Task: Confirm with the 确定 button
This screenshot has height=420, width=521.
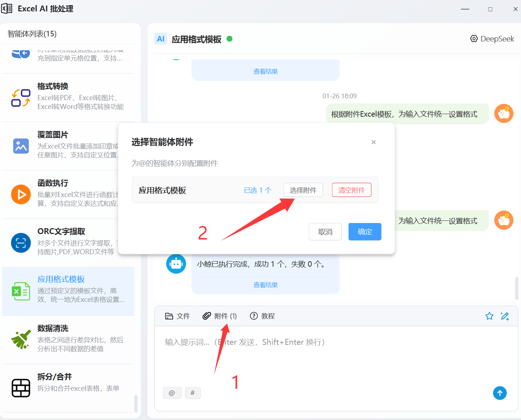Action: tap(365, 232)
